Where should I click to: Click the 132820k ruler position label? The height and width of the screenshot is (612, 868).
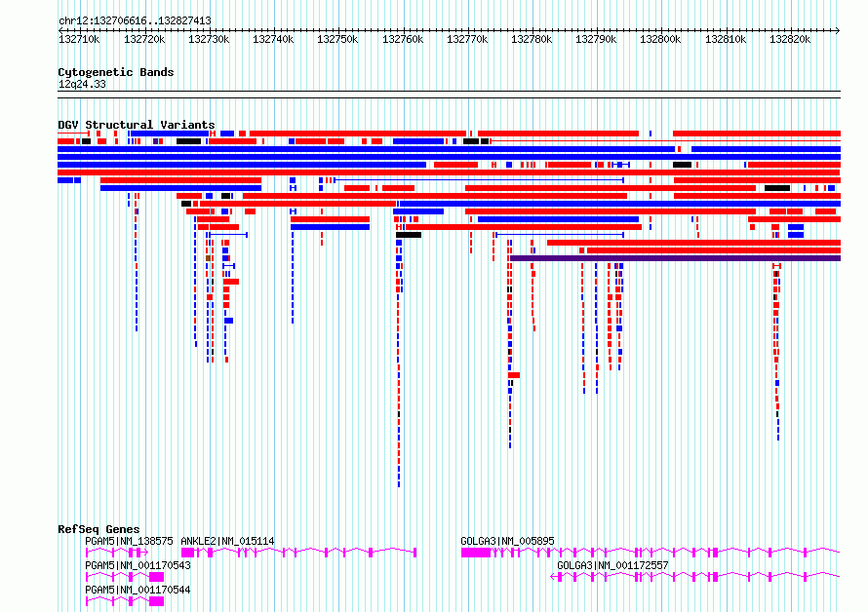pyautogui.click(x=790, y=39)
